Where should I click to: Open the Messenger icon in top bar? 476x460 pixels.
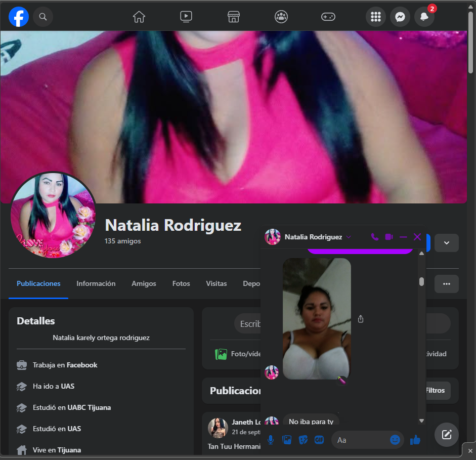click(x=400, y=17)
